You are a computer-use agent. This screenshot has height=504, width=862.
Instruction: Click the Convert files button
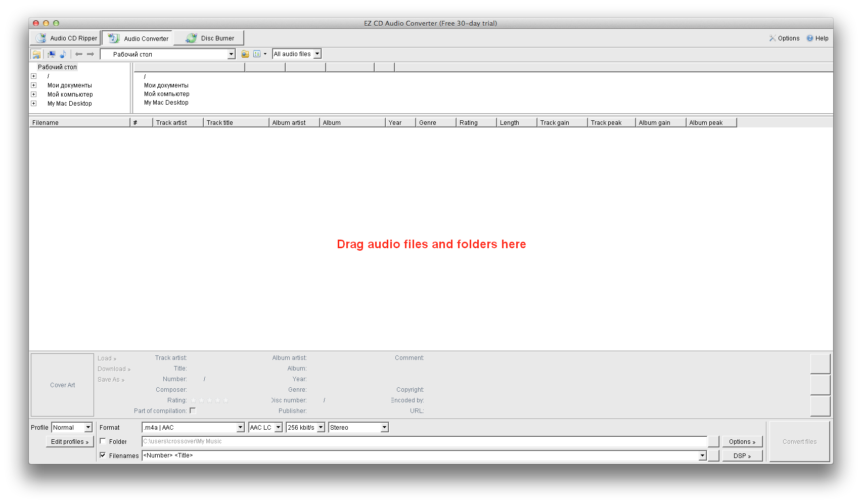click(799, 442)
